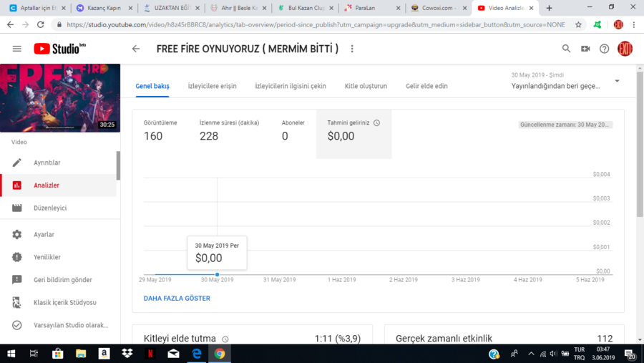644x363 pixels.
Task: Click the 1 Haz 2019 axis label
Action: (x=342, y=280)
